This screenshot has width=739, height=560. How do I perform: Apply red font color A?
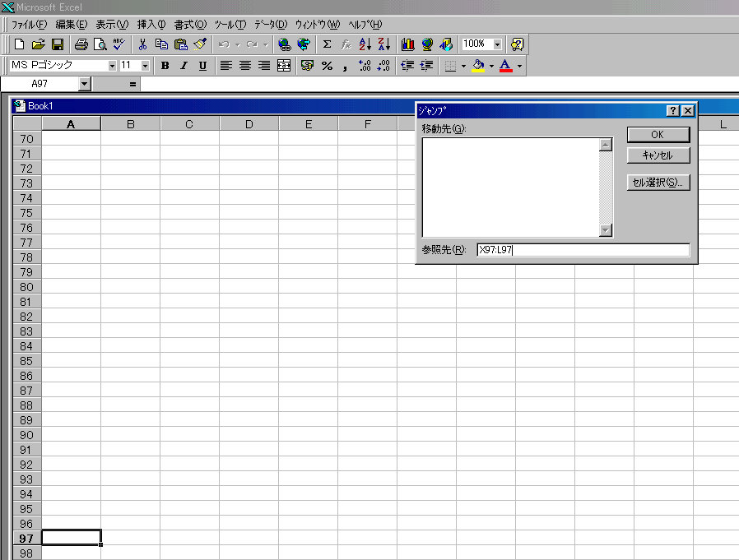506,66
